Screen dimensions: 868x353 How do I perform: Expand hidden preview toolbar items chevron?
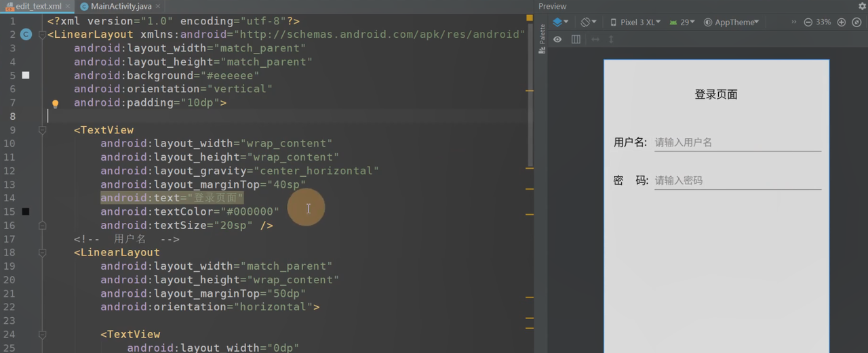coord(793,22)
